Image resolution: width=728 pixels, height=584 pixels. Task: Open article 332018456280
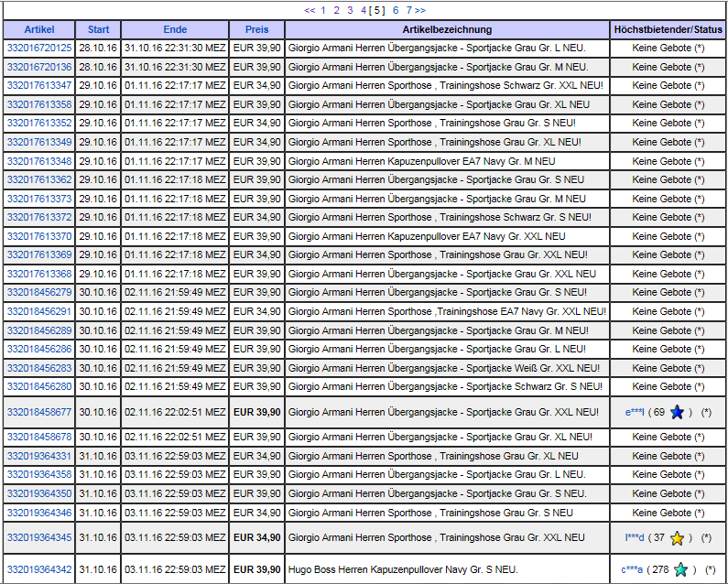[x=39, y=386]
